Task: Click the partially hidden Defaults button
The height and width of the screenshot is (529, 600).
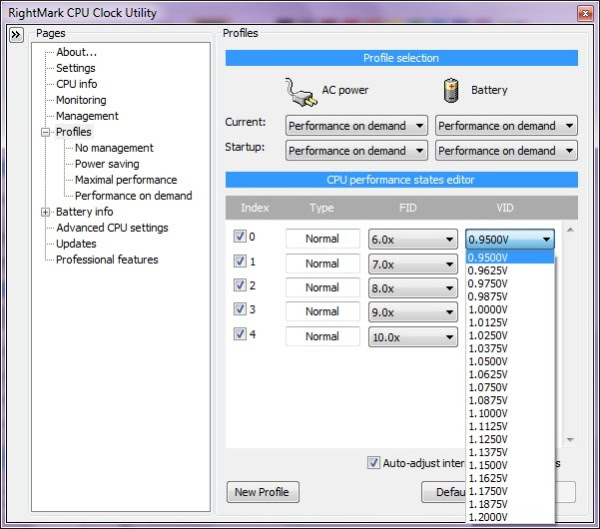Action: tap(443, 492)
